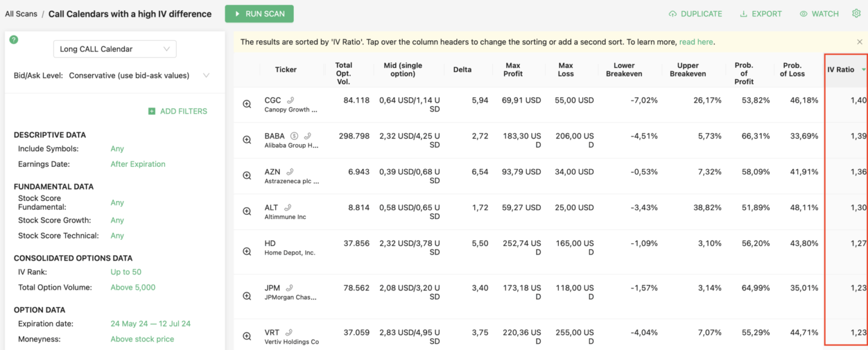Expand the Bid/Ask Level dropdown
The height and width of the screenshot is (350, 868).
[206, 75]
